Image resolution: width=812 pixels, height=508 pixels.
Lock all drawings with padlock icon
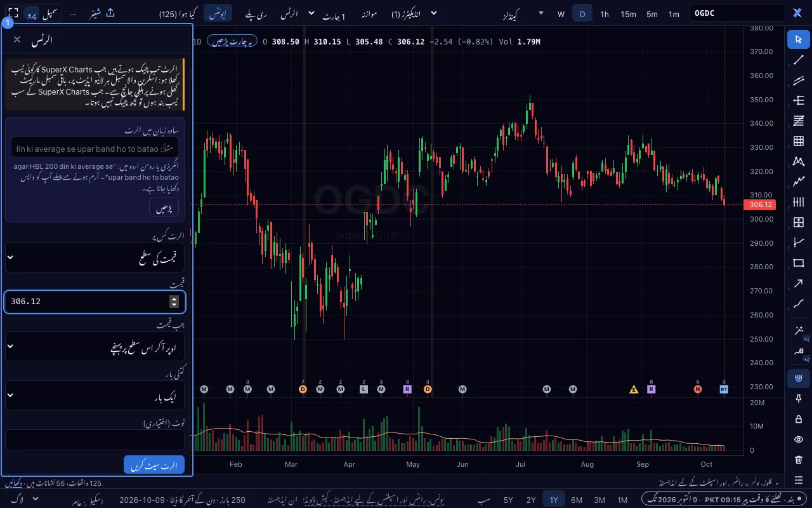(798, 419)
